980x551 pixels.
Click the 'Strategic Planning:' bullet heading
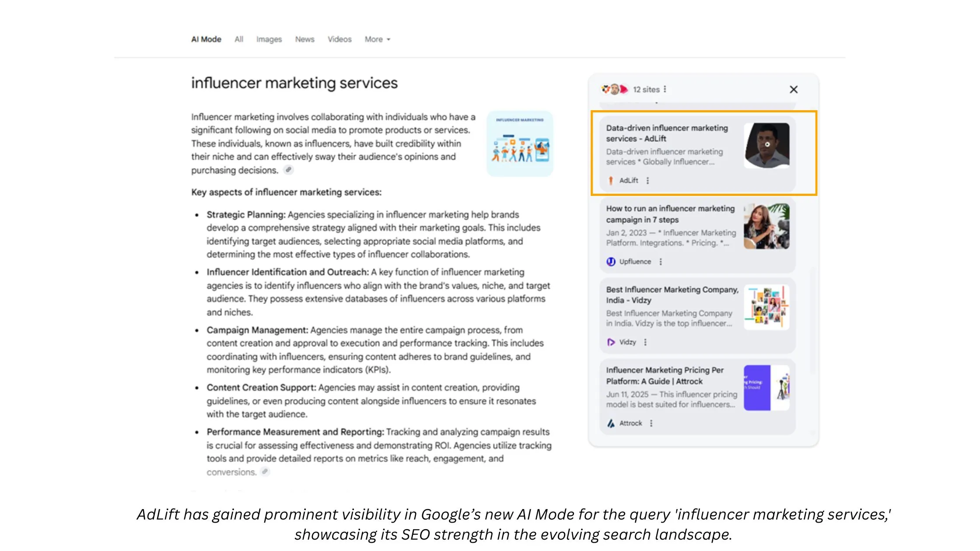(x=246, y=215)
